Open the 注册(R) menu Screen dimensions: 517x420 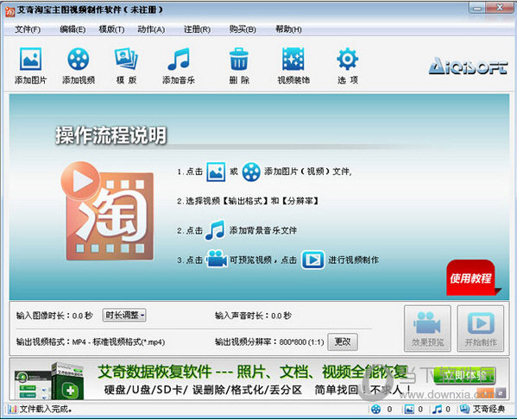(197, 29)
